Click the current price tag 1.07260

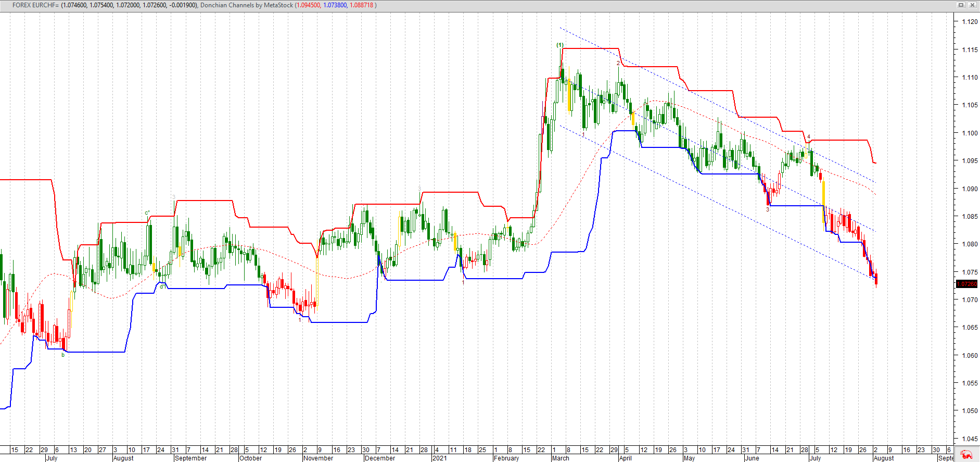[967, 284]
